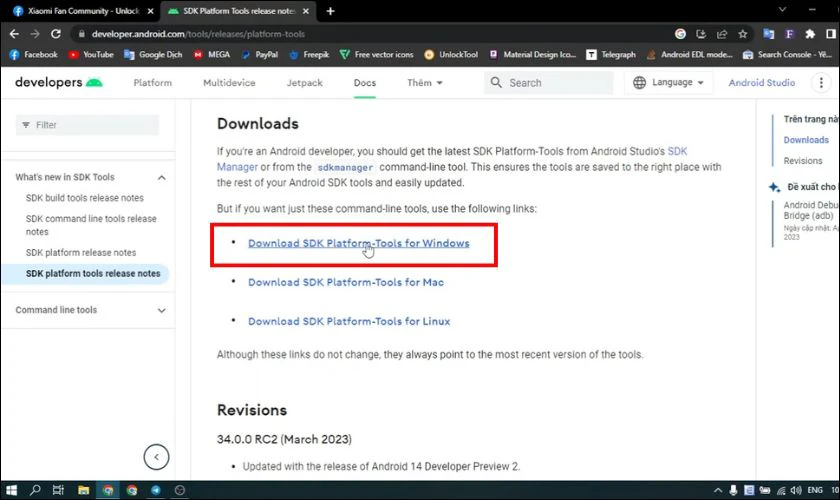Open the Android EDL mode bookmark

click(x=689, y=55)
